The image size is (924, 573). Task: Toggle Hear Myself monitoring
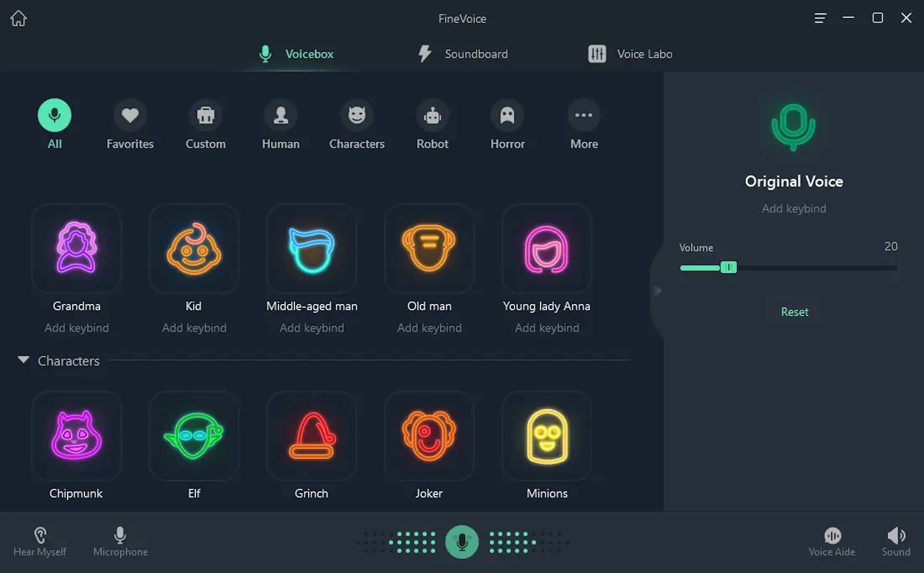pyautogui.click(x=40, y=541)
